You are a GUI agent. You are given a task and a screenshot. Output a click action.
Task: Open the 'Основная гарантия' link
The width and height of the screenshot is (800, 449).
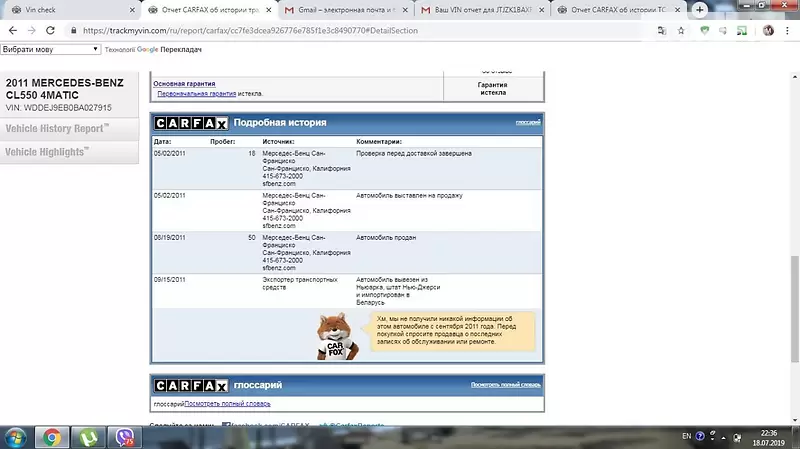[x=184, y=84]
